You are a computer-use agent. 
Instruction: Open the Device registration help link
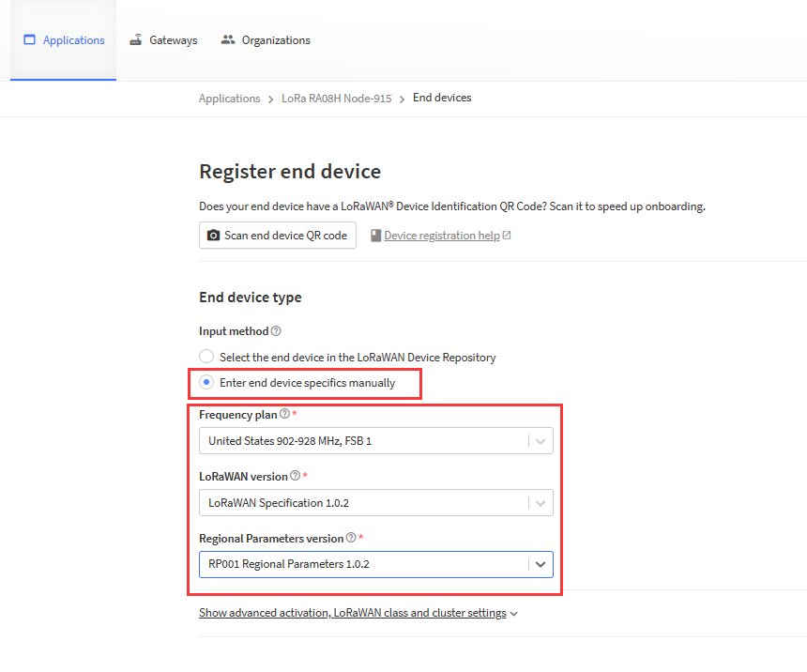tap(441, 236)
